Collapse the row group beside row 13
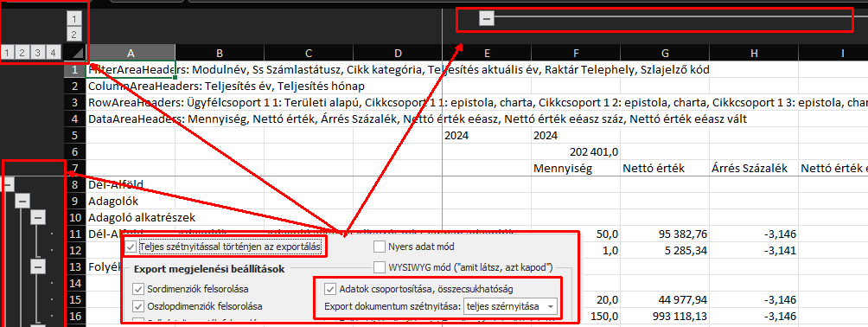Viewport: 868px width, 327px height. click(38, 267)
